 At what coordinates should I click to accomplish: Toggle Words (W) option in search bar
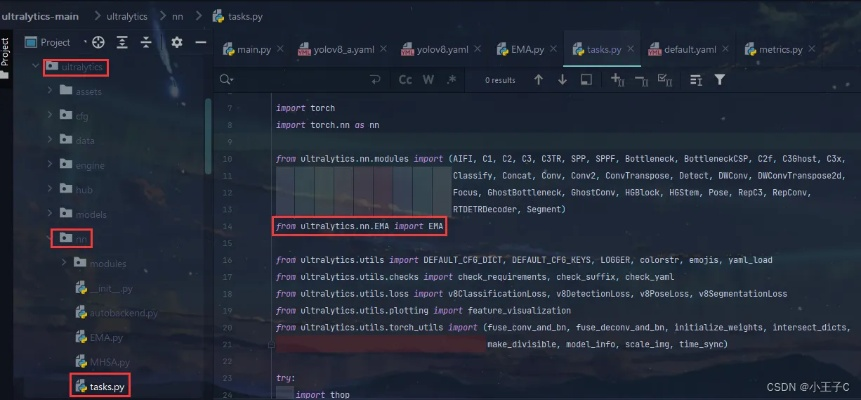[x=428, y=79]
